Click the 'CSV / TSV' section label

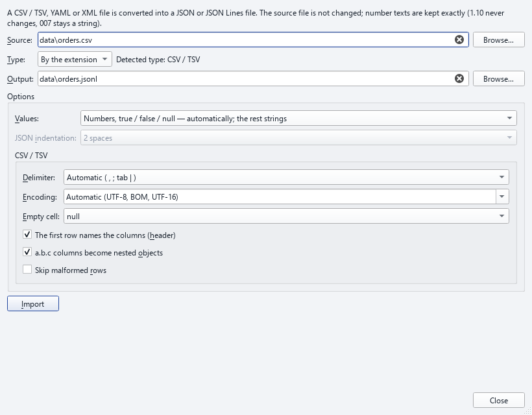point(31,156)
